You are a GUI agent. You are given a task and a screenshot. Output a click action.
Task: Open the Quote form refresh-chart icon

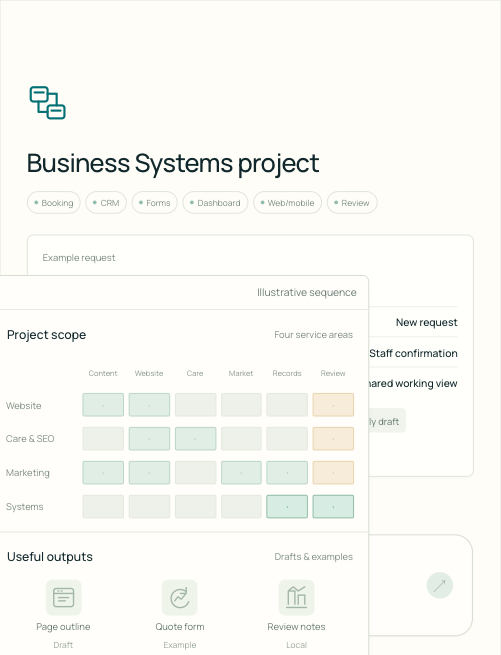coord(180,597)
